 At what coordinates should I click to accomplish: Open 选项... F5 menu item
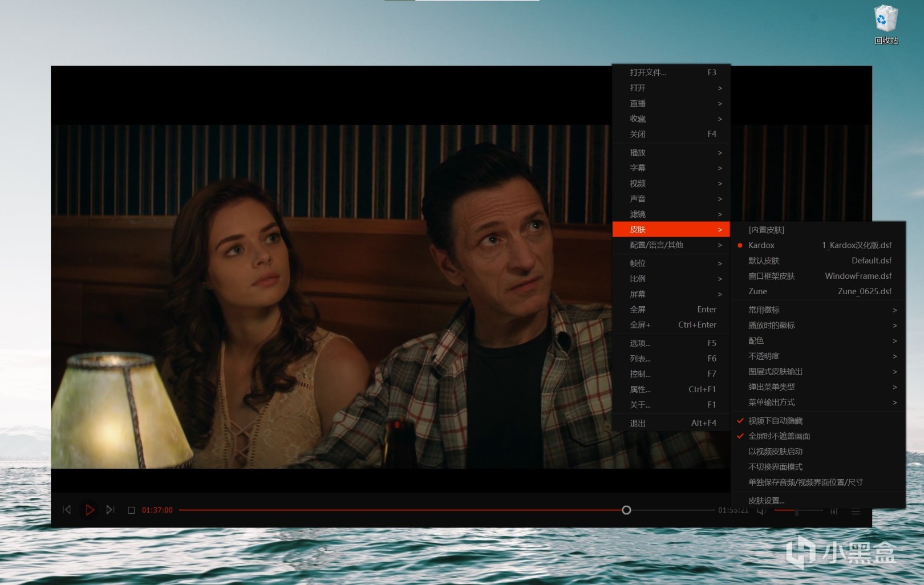click(x=671, y=343)
